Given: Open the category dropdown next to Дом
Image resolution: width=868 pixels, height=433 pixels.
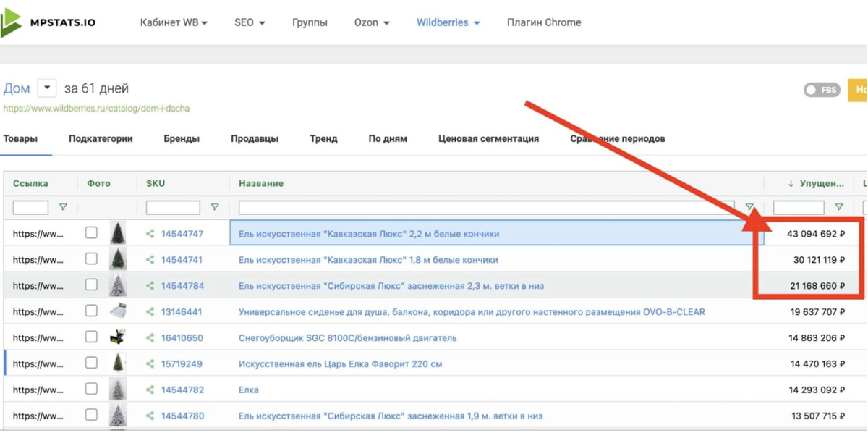Looking at the screenshot, I should (x=46, y=88).
